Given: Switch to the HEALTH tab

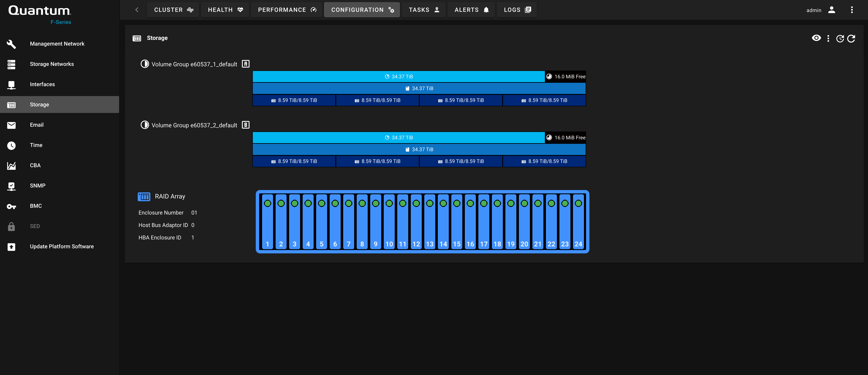Looking at the screenshot, I should [x=225, y=10].
